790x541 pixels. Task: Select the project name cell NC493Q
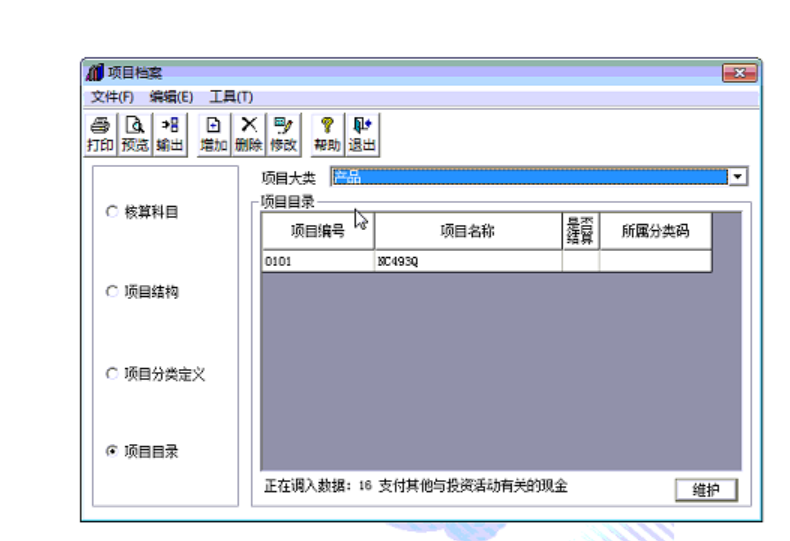click(x=468, y=261)
